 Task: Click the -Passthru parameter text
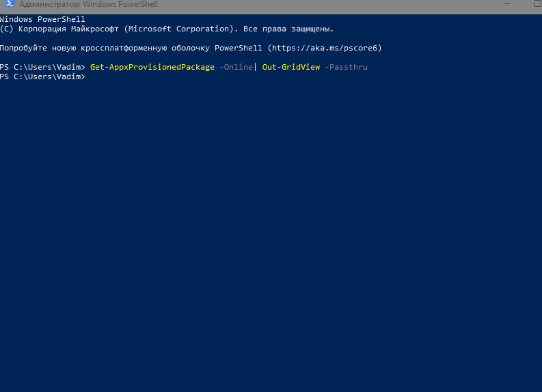(x=347, y=67)
